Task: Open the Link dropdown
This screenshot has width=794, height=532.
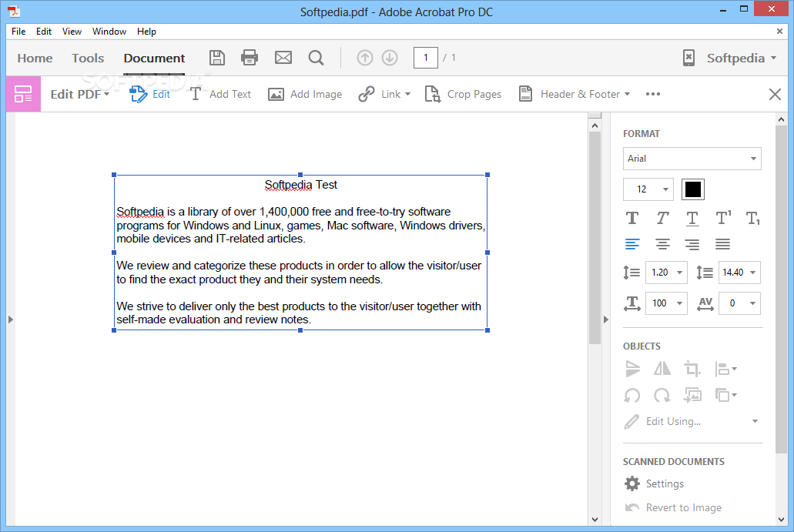Action: click(384, 94)
